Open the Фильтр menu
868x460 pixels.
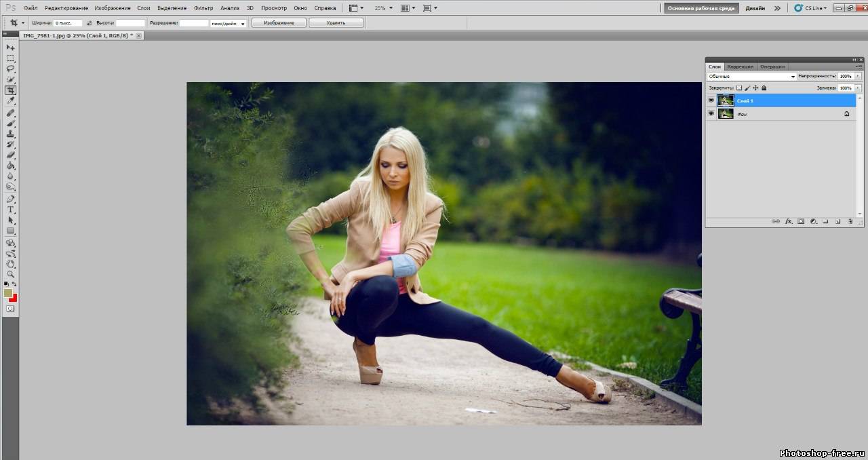[x=203, y=8]
